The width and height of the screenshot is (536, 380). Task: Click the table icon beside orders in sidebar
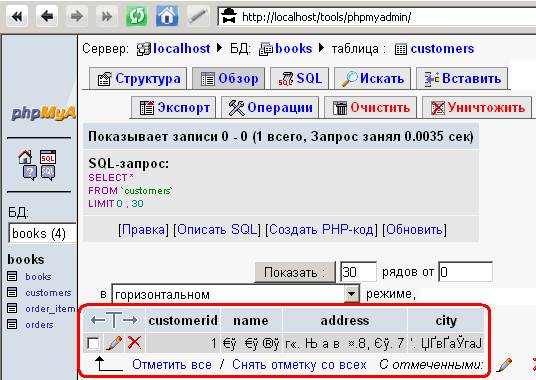pyautogui.click(x=12, y=324)
